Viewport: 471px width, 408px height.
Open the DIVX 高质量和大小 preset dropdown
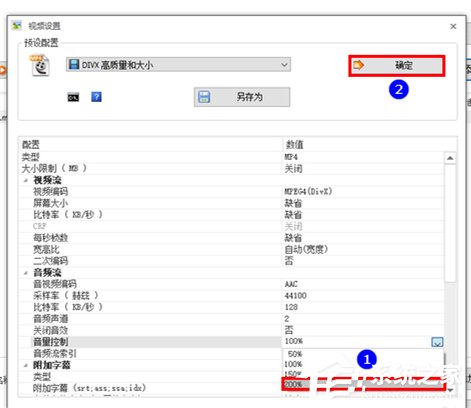(178, 65)
